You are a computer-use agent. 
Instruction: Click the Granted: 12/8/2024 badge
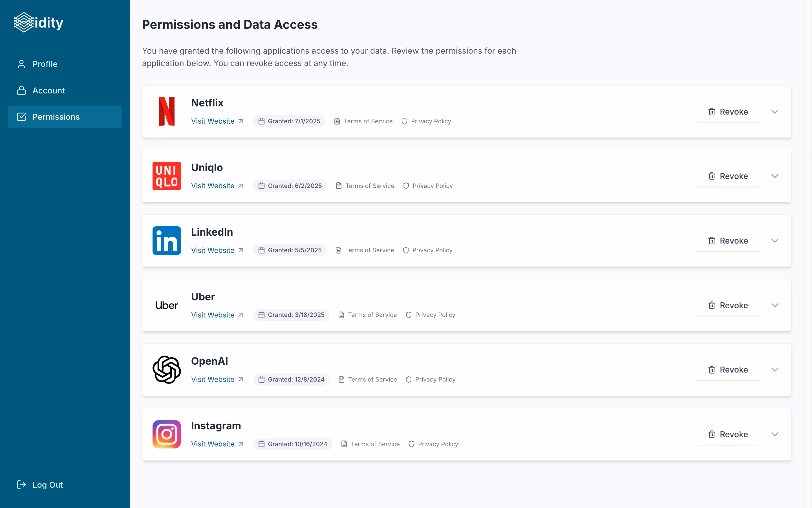pyautogui.click(x=291, y=379)
